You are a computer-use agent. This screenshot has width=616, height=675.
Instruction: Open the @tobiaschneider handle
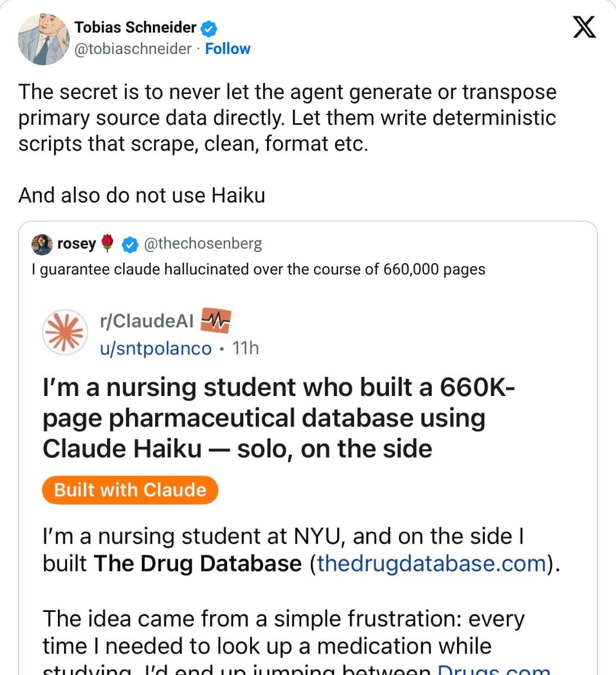[x=133, y=49]
